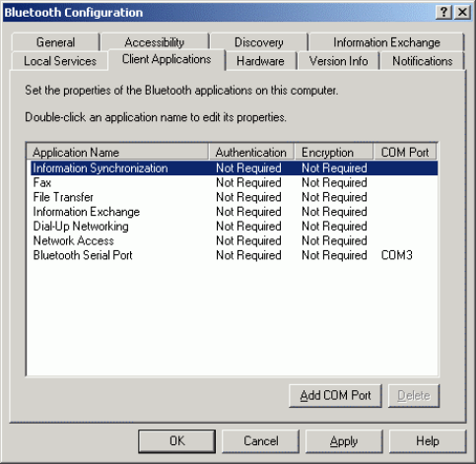Click the Cancel button

click(x=261, y=441)
